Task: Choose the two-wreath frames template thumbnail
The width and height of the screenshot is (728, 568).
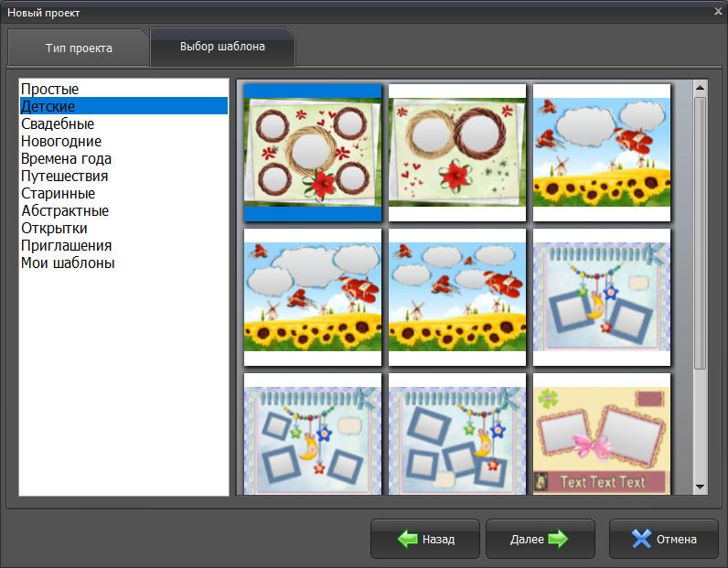Action: (x=457, y=153)
